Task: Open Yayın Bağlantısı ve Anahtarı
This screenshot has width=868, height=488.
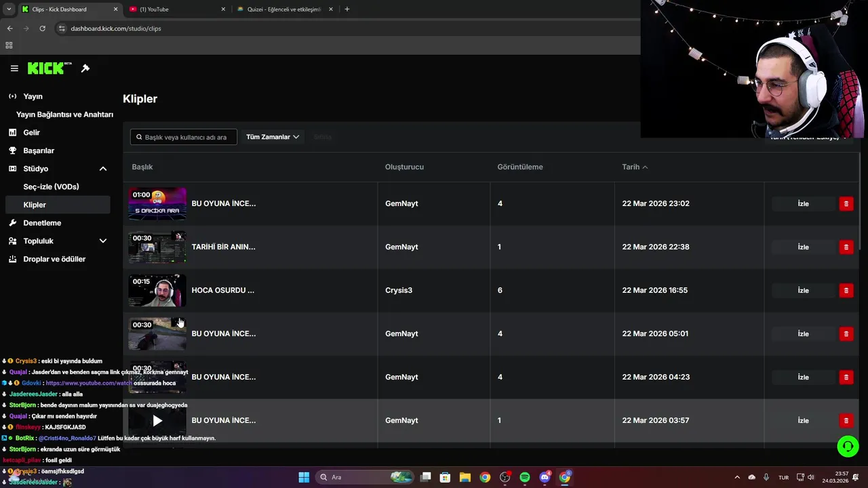Action: tap(64, 115)
